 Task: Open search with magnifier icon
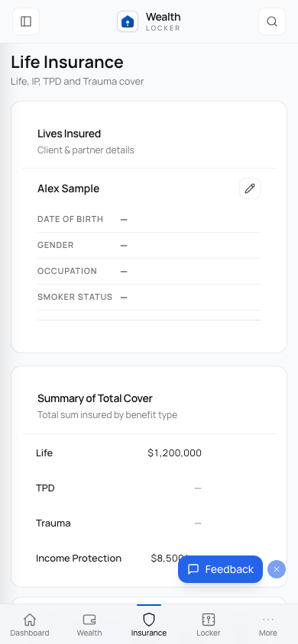click(272, 21)
